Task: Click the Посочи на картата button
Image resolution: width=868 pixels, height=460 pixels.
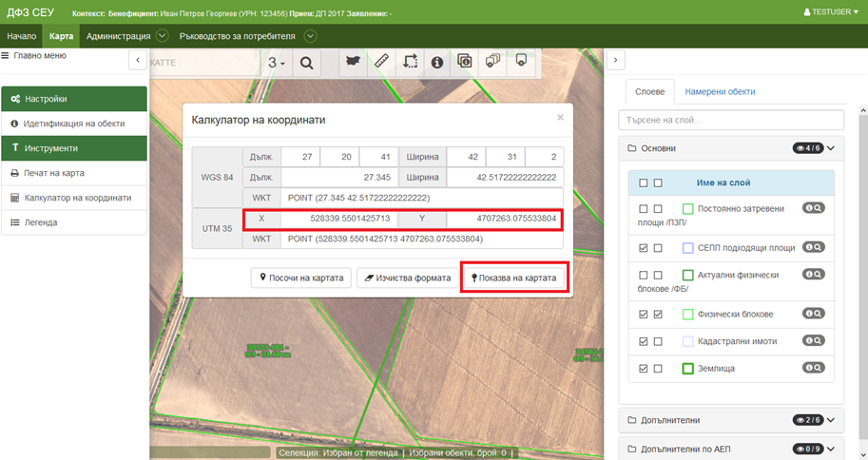Action: [301, 278]
